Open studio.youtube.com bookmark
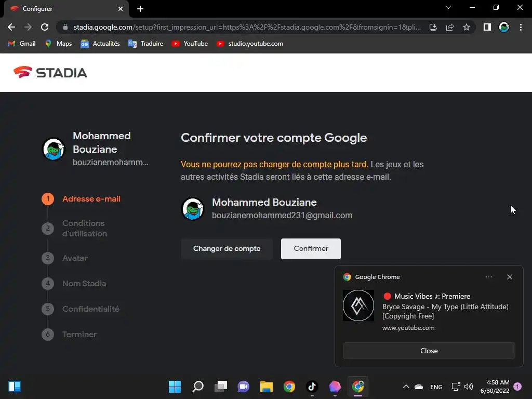Viewport: 532px width, 399px height. point(250,44)
